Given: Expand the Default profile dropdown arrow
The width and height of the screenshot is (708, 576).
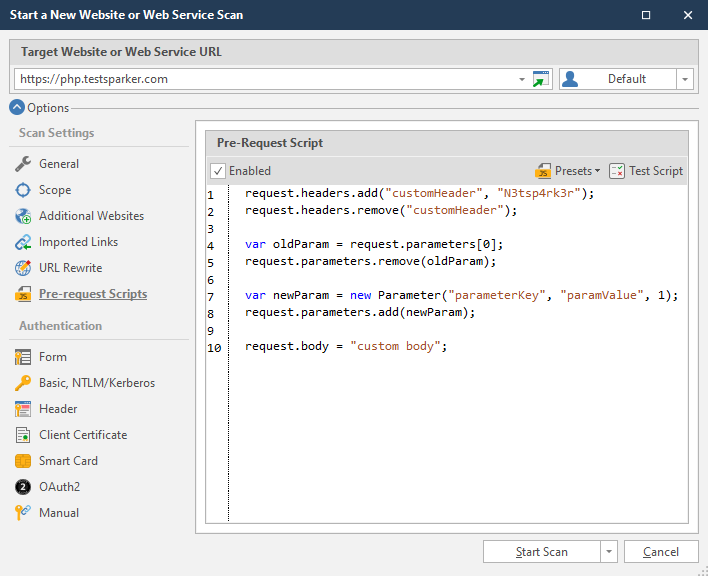Looking at the screenshot, I should (685, 79).
